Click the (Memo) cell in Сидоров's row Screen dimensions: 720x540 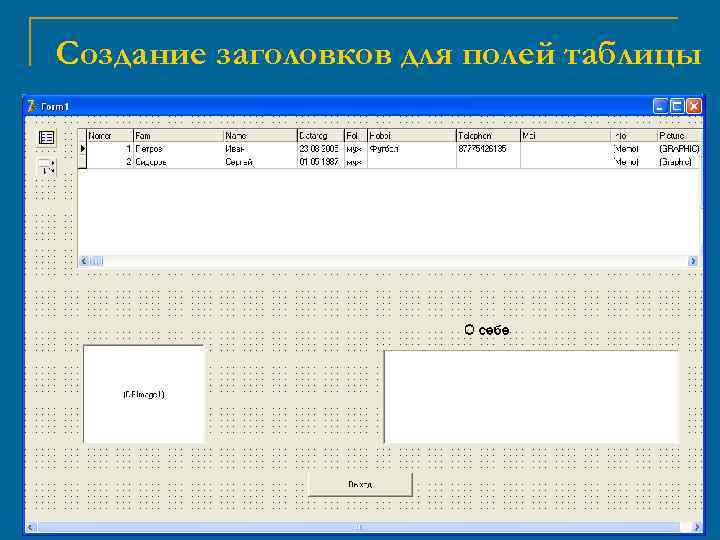(x=634, y=162)
